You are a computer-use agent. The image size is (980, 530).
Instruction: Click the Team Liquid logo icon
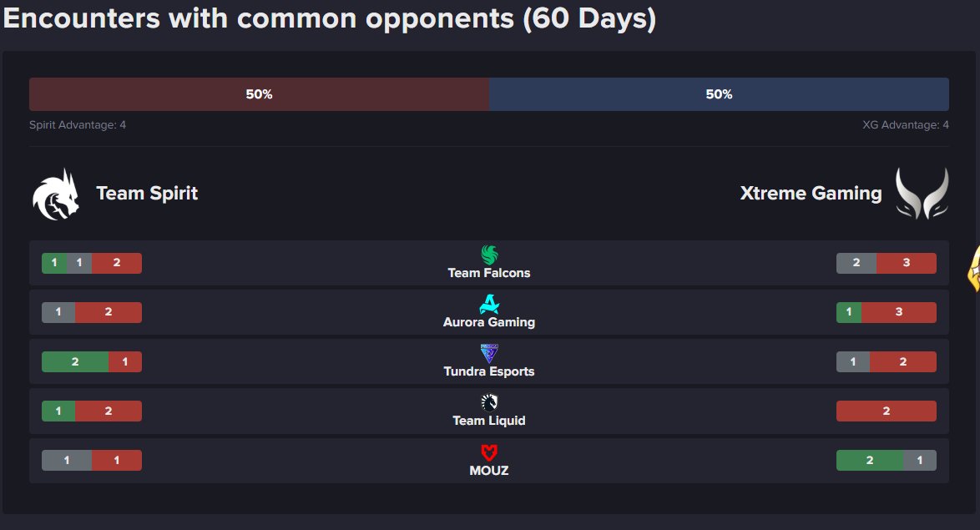pyautogui.click(x=489, y=402)
